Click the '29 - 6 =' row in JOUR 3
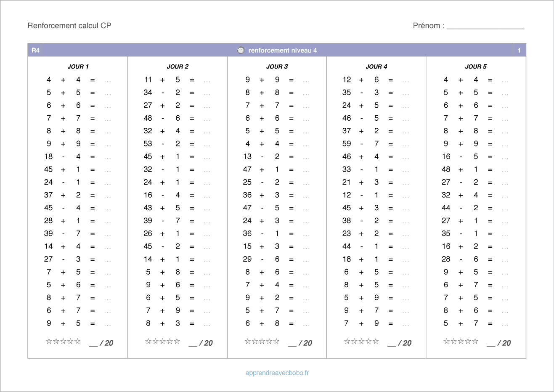 point(276,259)
